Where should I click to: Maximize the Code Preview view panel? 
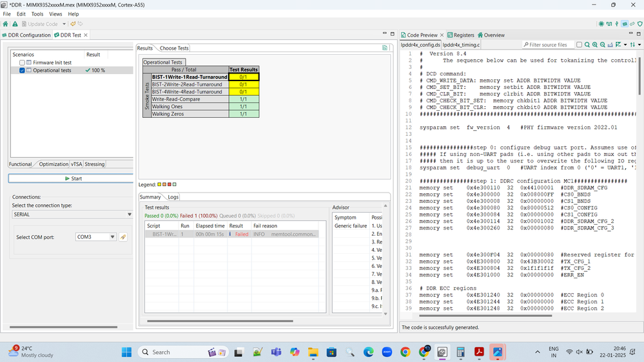point(639,33)
